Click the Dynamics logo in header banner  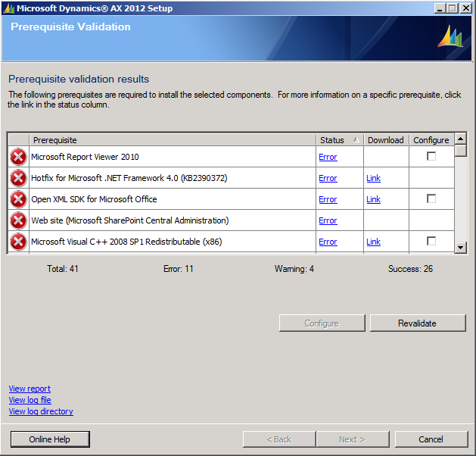click(450, 36)
